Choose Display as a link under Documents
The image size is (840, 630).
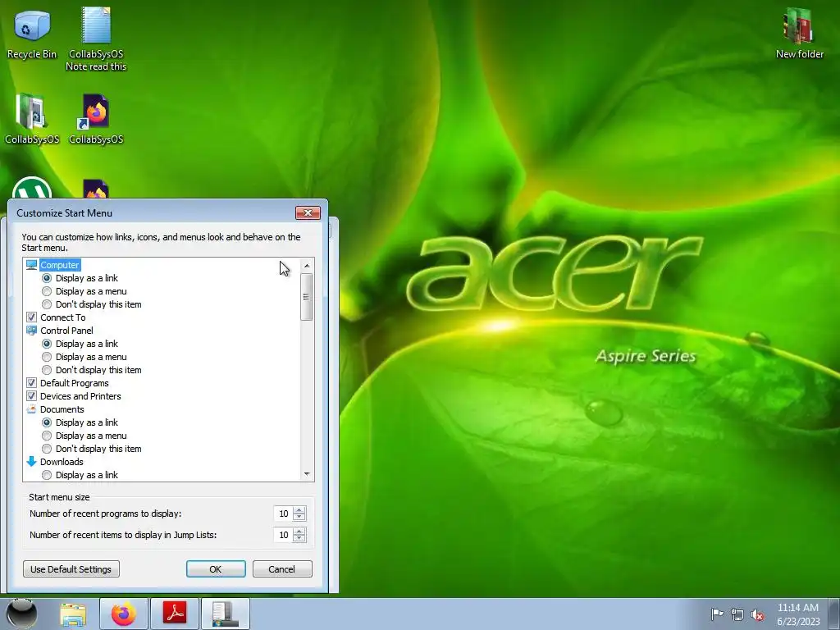(47, 422)
